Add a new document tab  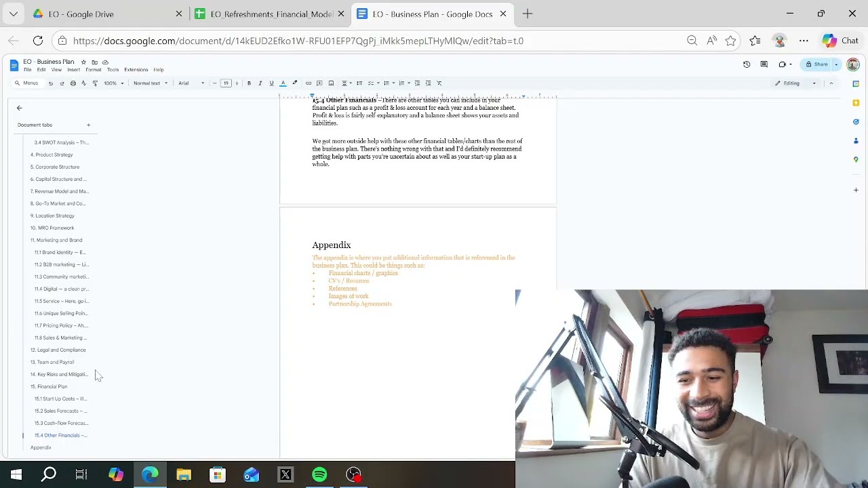pos(88,125)
